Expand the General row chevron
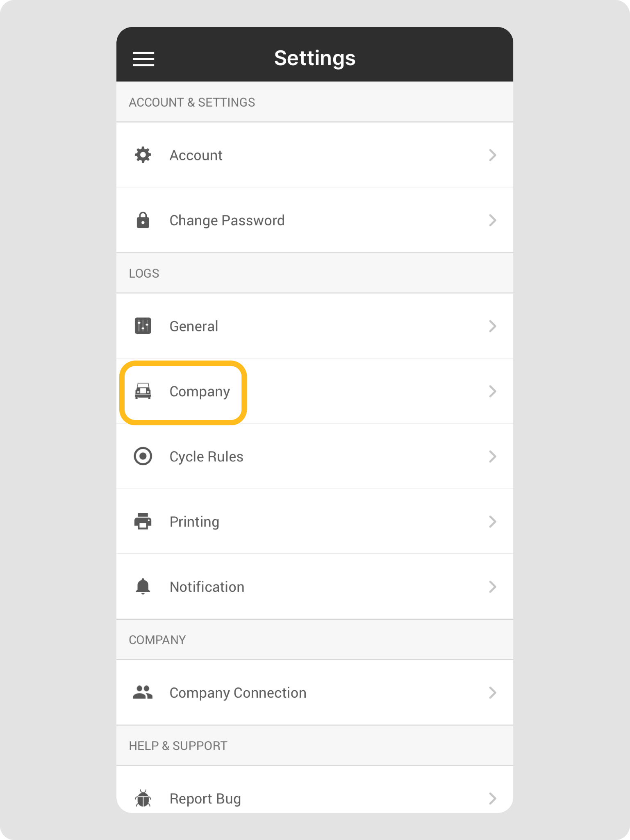Screen dimensions: 630x840 493,326
